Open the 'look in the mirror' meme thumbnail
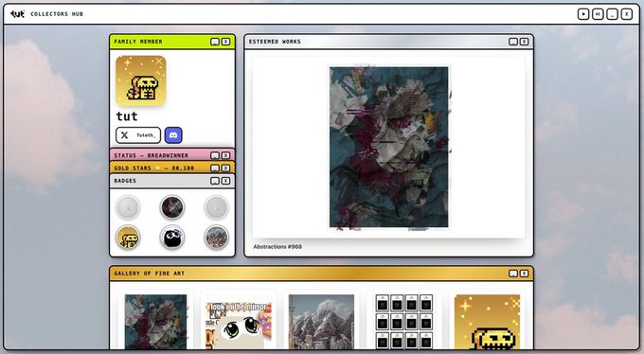Image resolution: width=644 pixels, height=354 pixels. [x=239, y=326]
